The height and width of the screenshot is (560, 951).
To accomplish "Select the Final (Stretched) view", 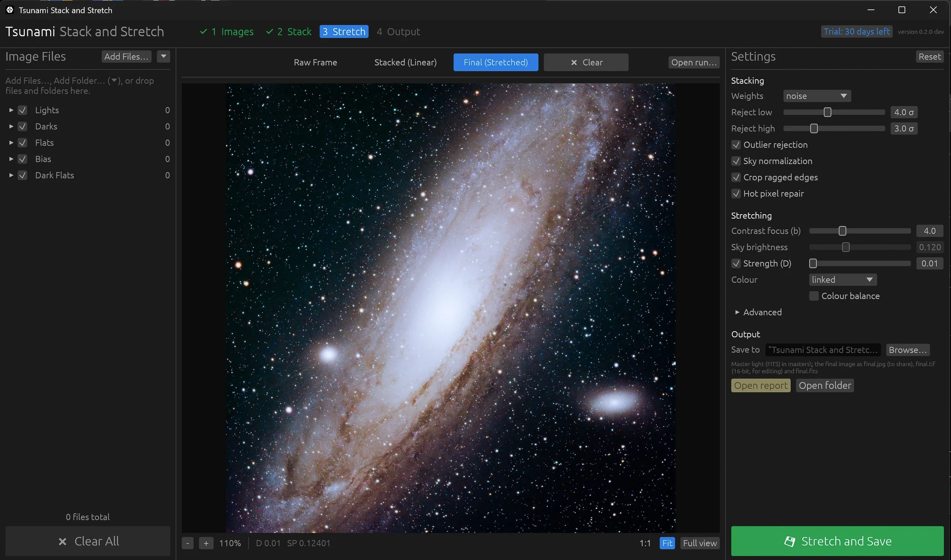I will point(496,62).
